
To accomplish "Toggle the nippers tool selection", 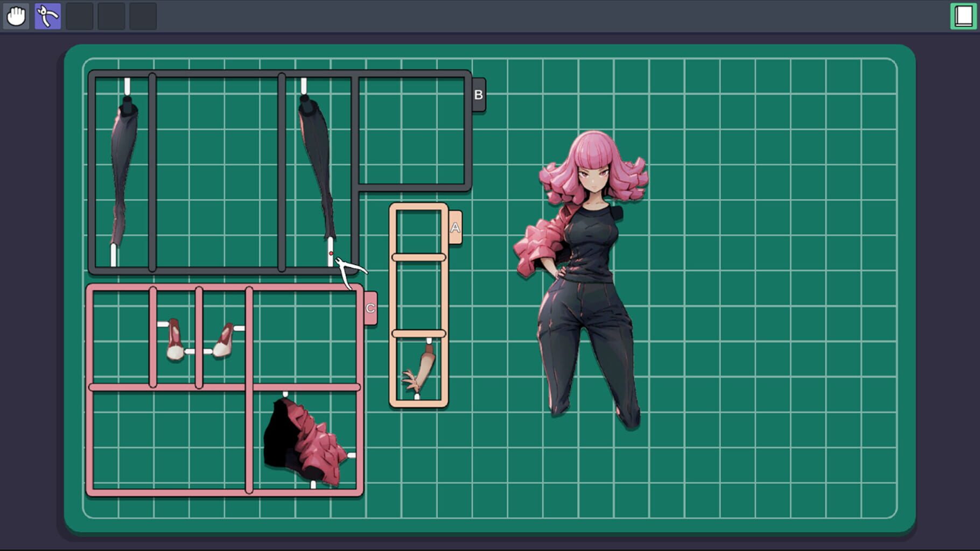I will point(47,16).
